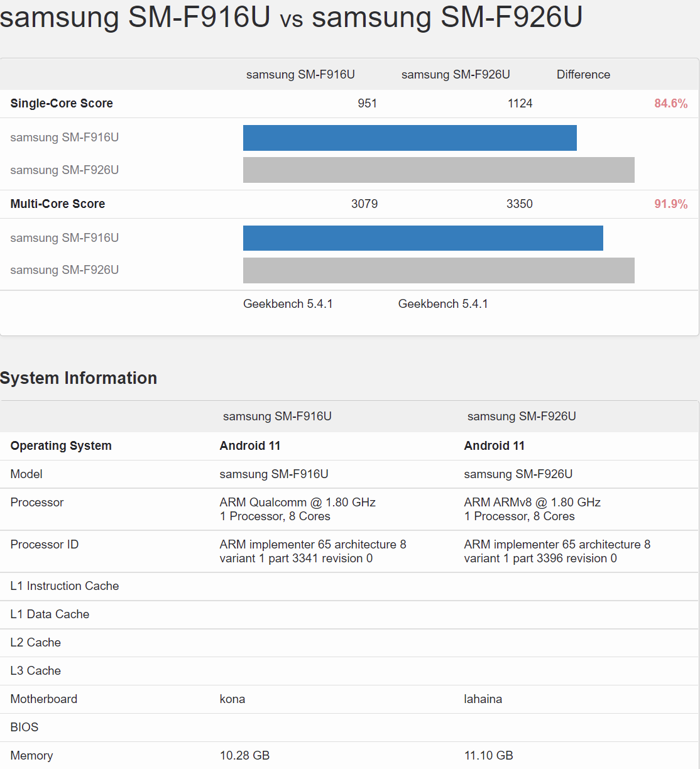Click the 'L1 Data Cache' row label
This screenshot has width=700, height=769.
point(50,614)
